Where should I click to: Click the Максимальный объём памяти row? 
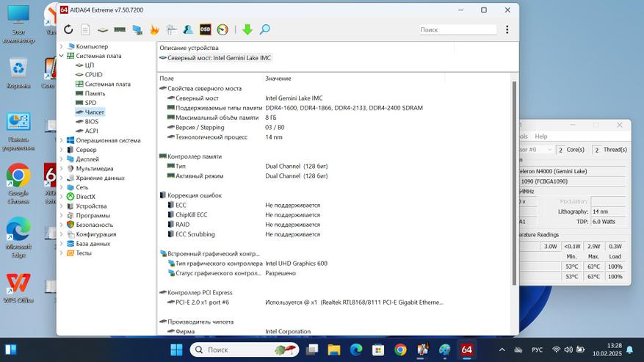tap(301, 117)
